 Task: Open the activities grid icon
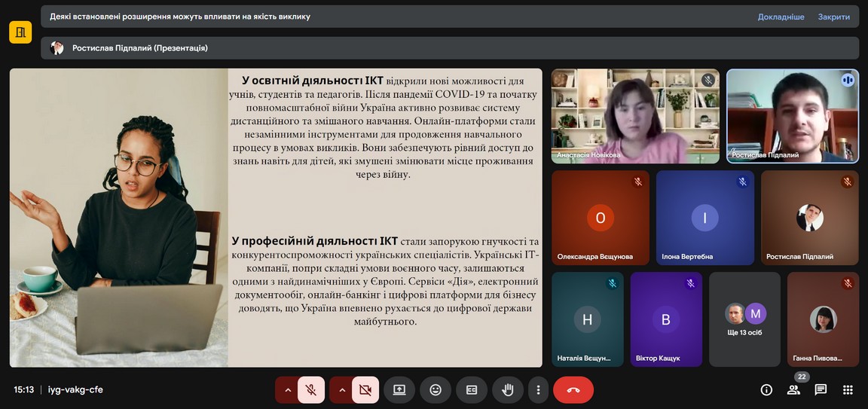(x=848, y=390)
